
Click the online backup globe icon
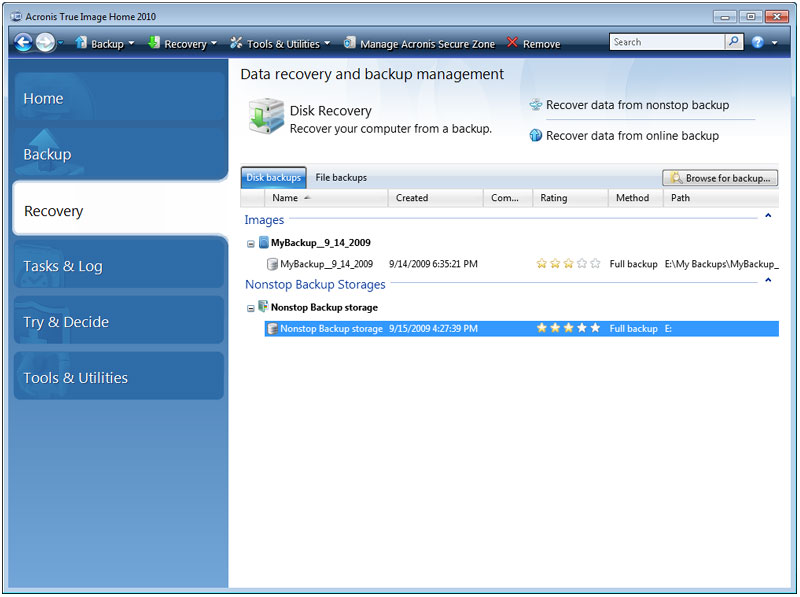tap(536, 136)
